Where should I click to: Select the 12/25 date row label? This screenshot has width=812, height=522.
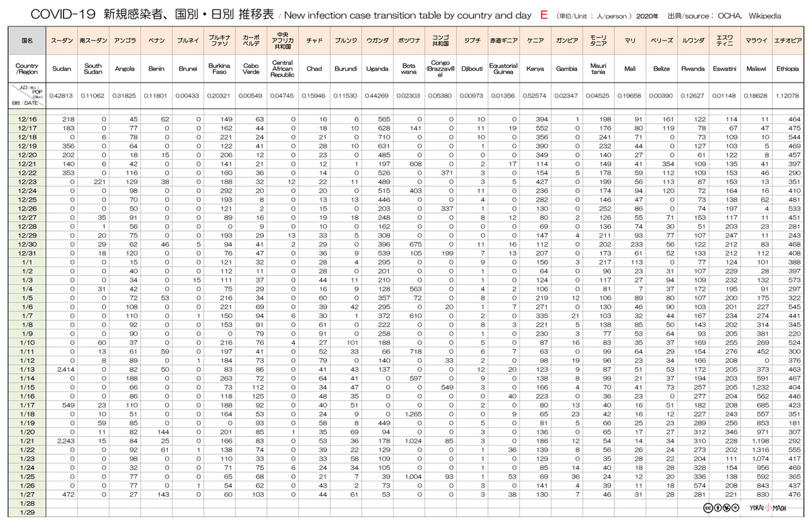[x=26, y=200]
